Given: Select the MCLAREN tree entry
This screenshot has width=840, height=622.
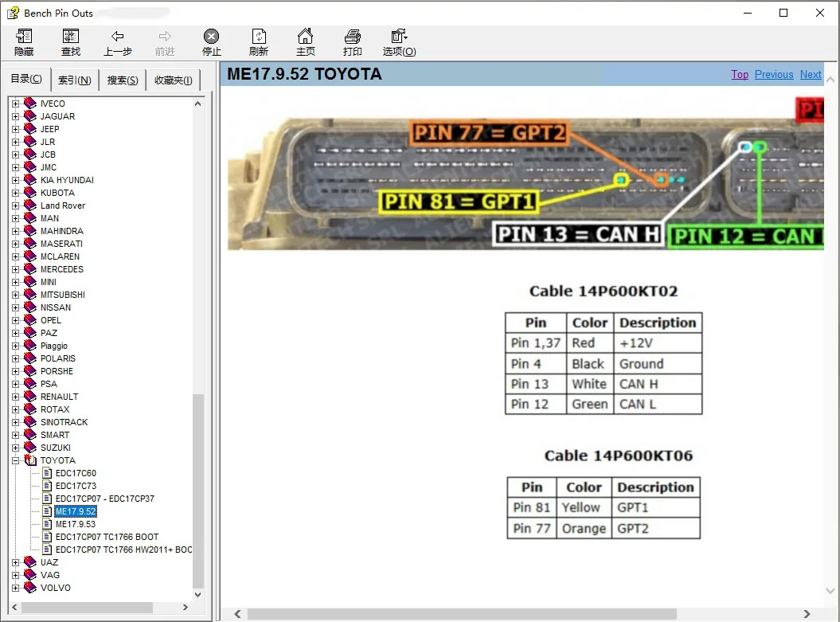Looking at the screenshot, I should coord(60,256).
